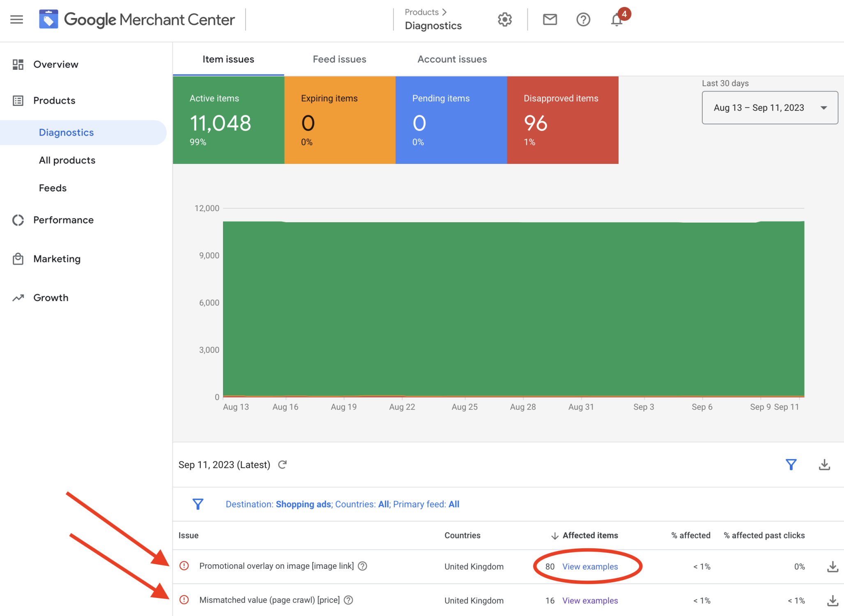844x616 pixels.
Task: Open Merchant Center settings gear
Action: [504, 19]
